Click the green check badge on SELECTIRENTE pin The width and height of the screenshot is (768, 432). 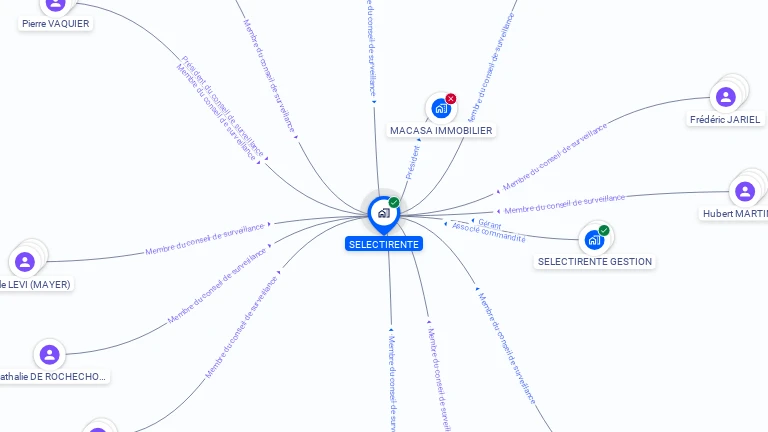coord(394,202)
